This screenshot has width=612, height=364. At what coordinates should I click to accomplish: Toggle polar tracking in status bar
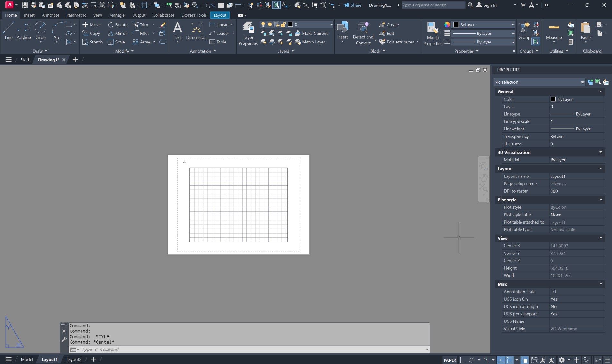472,360
